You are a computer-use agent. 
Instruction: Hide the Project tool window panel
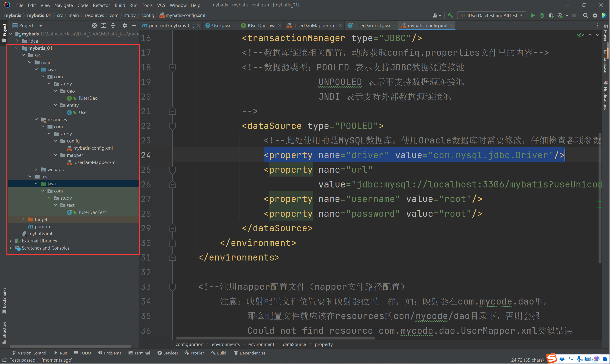pos(134,25)
